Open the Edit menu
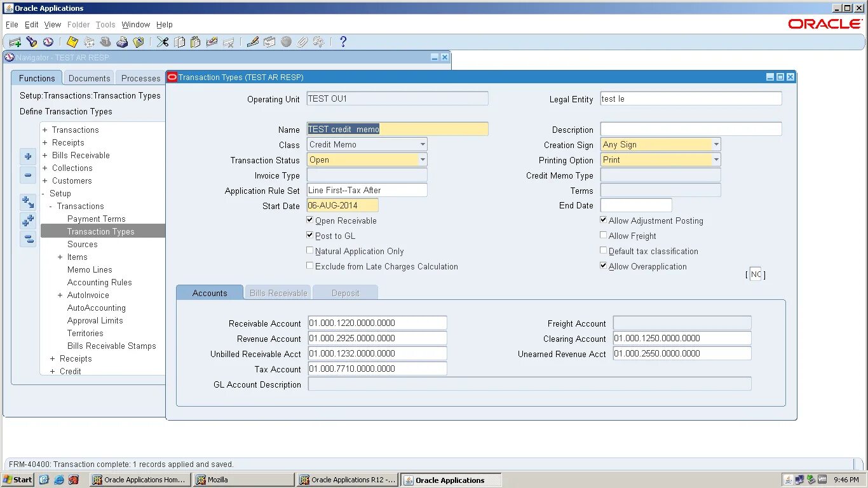 tap(32, 24)
